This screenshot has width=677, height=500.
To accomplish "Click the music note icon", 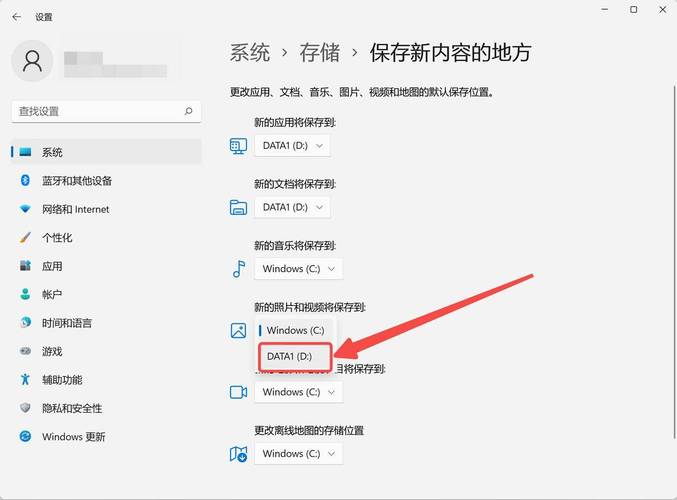I will pos(239,269).
